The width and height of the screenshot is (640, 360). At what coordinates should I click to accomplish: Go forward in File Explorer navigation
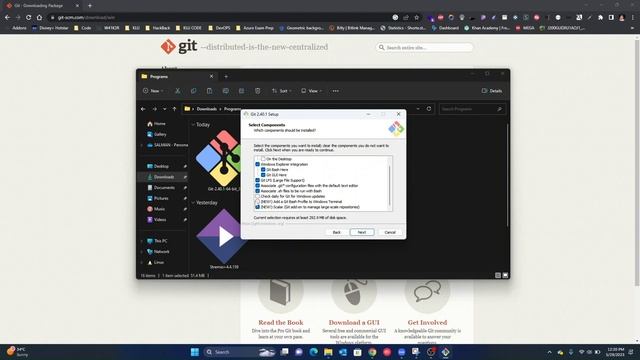(154, 109)
